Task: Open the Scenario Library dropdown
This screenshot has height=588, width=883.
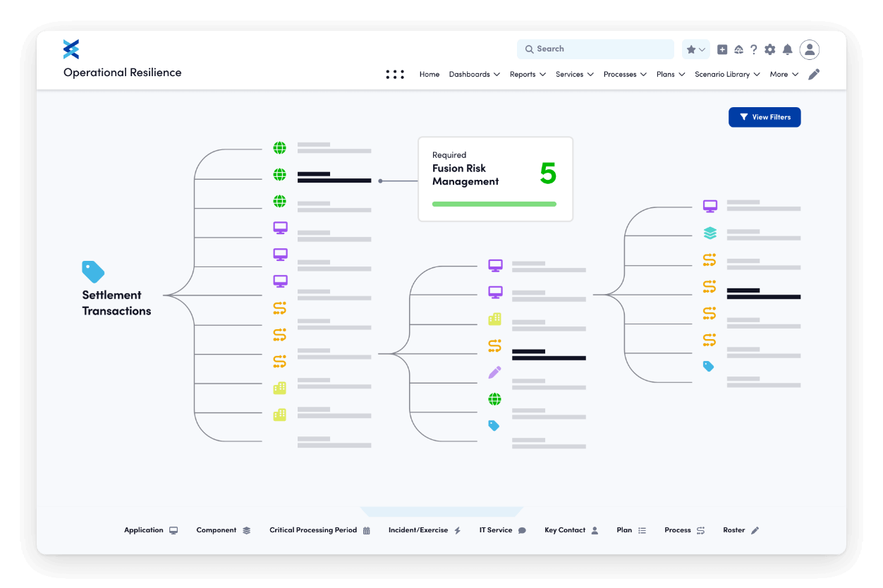Action: tap(726, 74)
